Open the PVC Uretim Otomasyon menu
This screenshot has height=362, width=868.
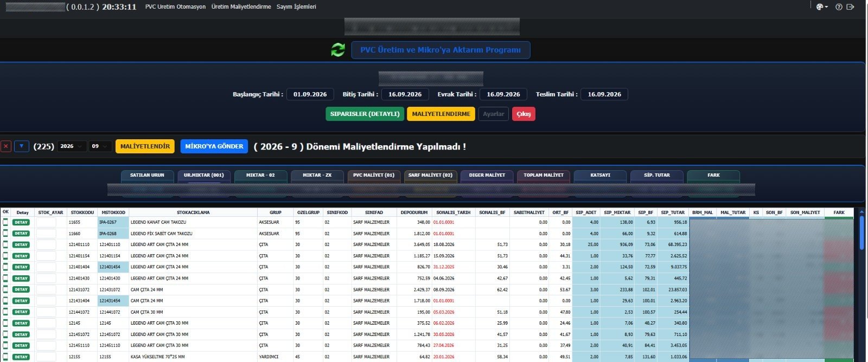coord(175,7)
